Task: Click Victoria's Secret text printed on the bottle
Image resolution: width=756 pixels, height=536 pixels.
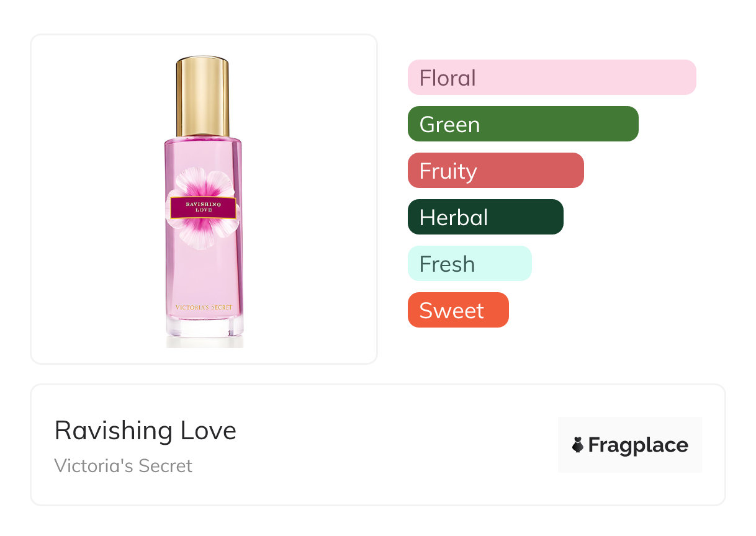Action: pos(204,307)
